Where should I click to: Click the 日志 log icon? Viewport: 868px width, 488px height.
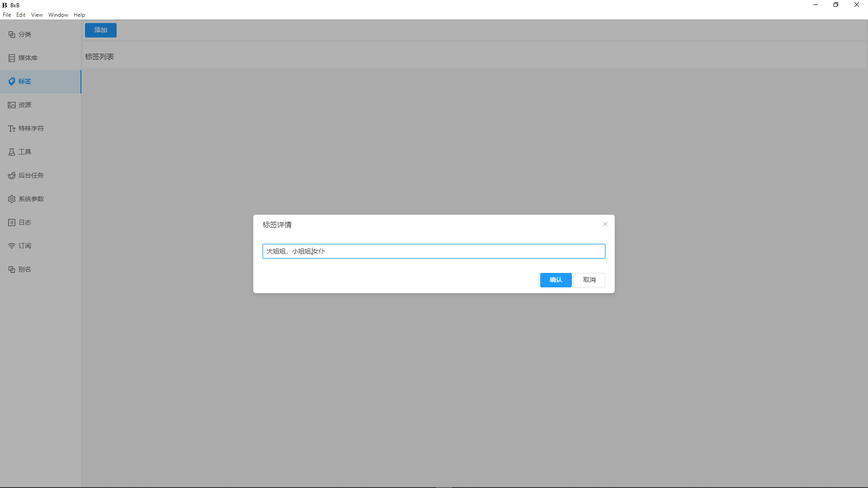coord(12,222)
